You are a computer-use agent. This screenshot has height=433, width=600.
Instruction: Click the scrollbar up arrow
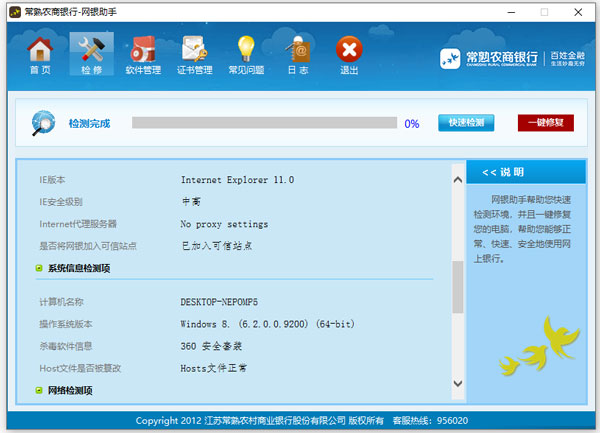[x=458, y=179]
